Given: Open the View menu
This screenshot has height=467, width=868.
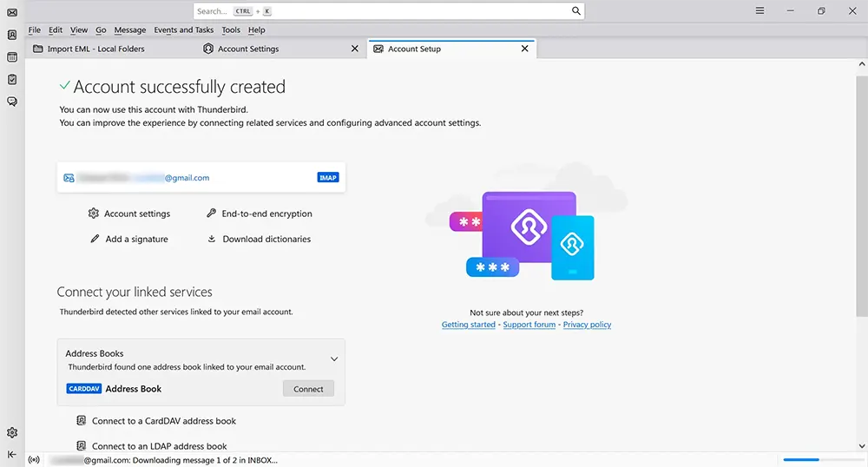Looking at the screenshot, I should [79, 30].
